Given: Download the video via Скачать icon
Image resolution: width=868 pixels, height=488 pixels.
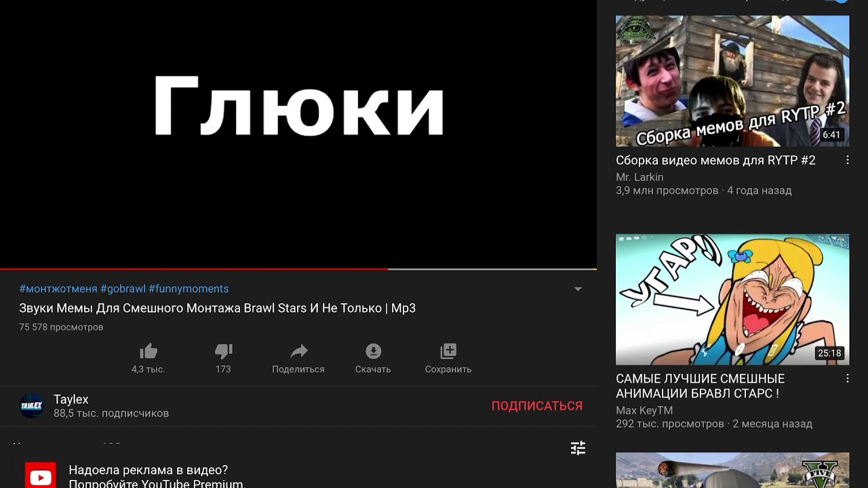Looking at the screenshot, I should pyautogui.click(x=373, y=351).
